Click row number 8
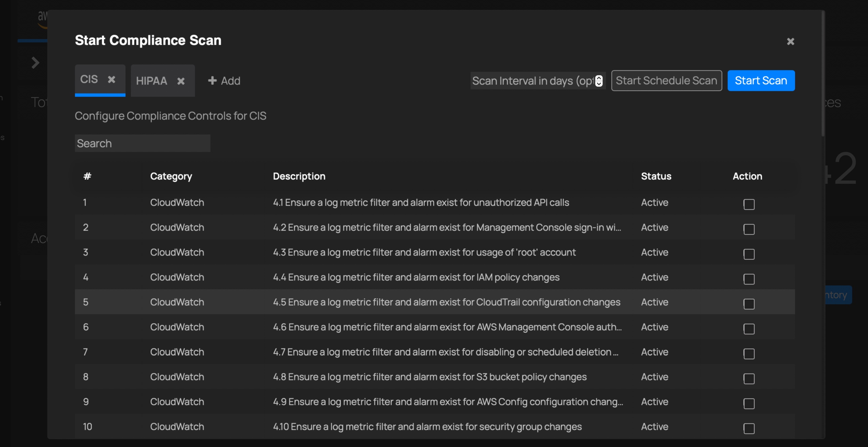Screen dimensions: 868x447 click(x=86, y=377)
